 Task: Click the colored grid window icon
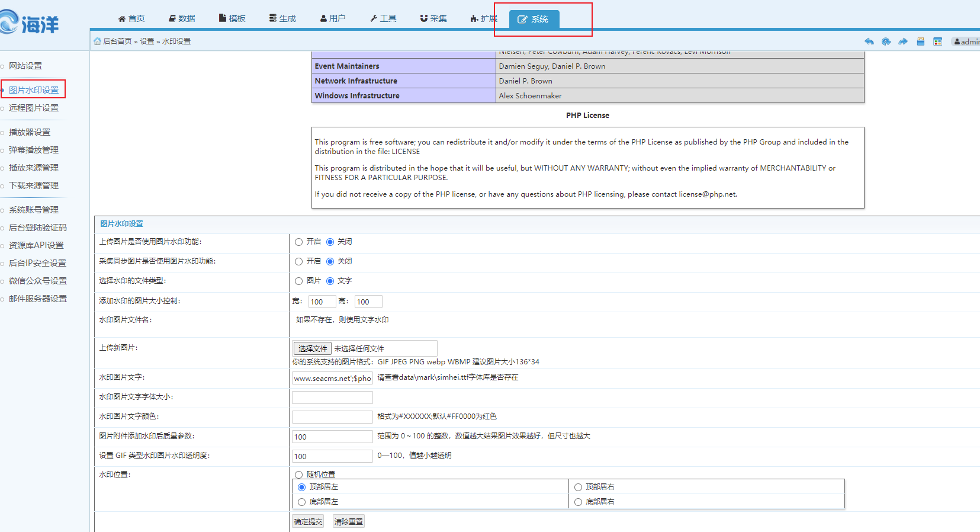click(937, 41)
